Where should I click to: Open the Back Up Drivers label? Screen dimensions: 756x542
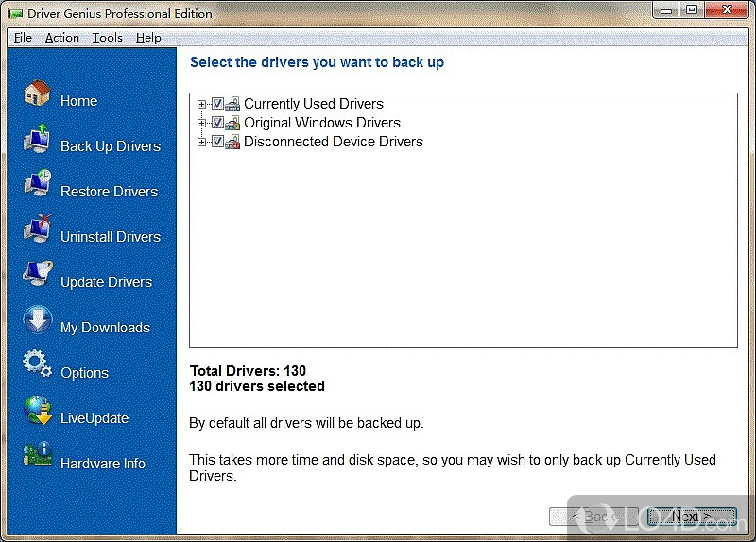(x=111, y=146)
